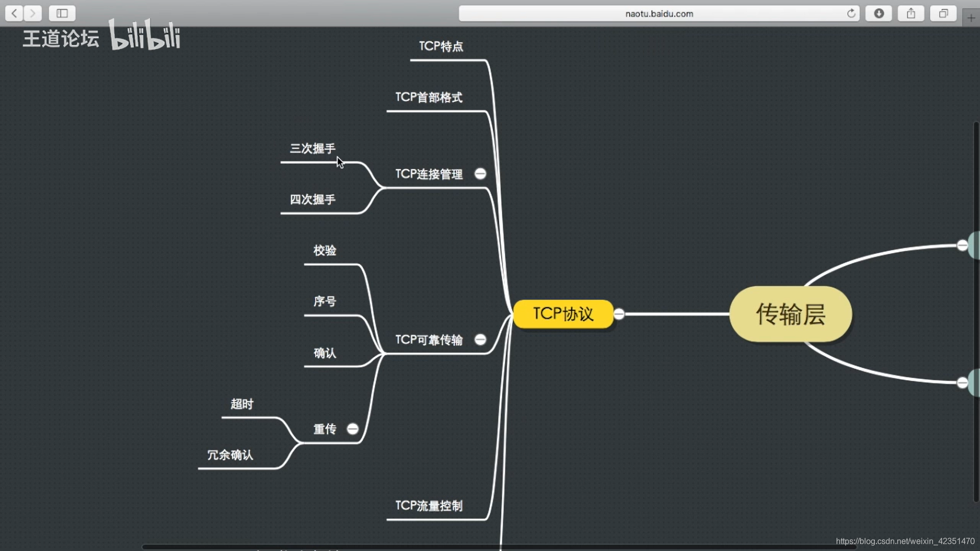Select the 确认 node
The width and height of the screenshot is (980, 551).
tap(325, 353)
